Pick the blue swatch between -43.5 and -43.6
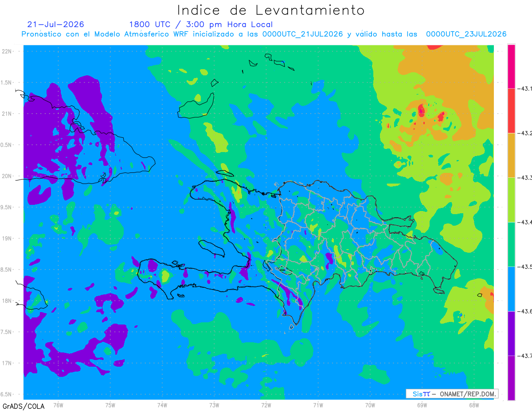Image resolution: width=532 pixels, height=411 pixels. coord(511,289)
